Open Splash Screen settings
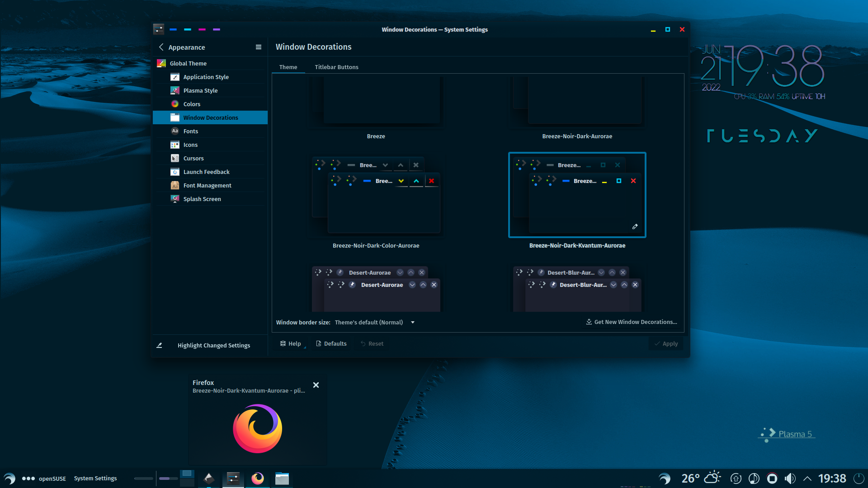This screenshot has height=488, width=868. 210,199
